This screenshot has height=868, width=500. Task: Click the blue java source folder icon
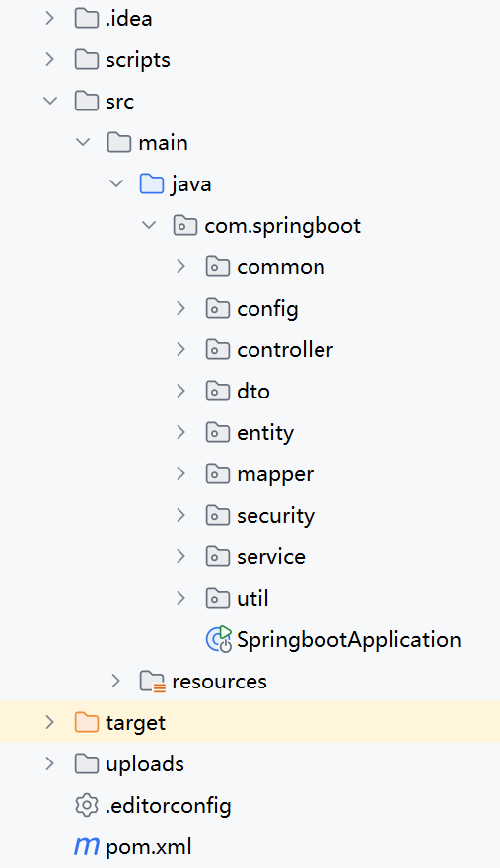[152, 183]
